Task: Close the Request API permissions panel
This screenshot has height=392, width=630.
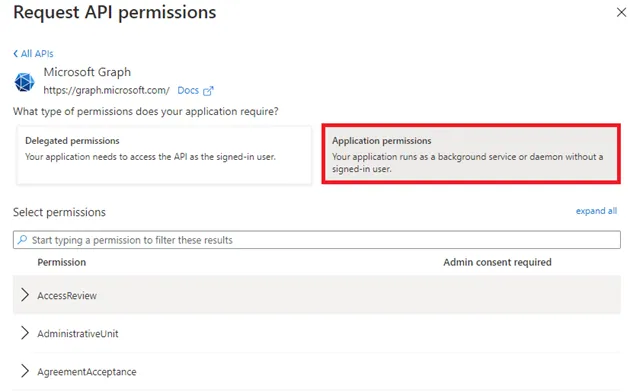Action: tap(621, 12)
